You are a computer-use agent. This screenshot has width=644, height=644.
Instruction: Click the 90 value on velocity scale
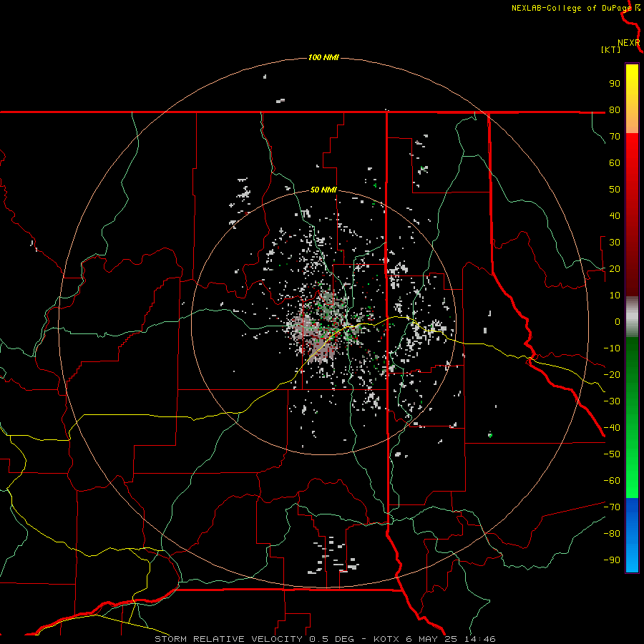point(615,84)
